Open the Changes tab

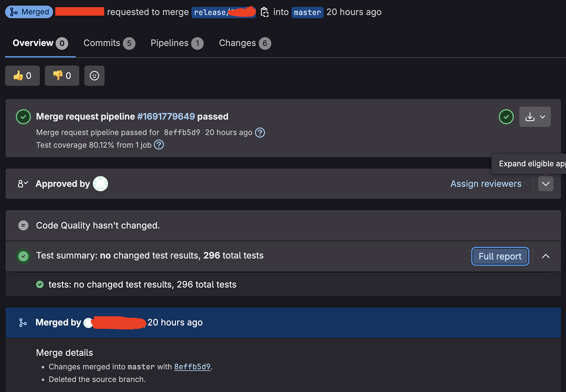(237, 43)
